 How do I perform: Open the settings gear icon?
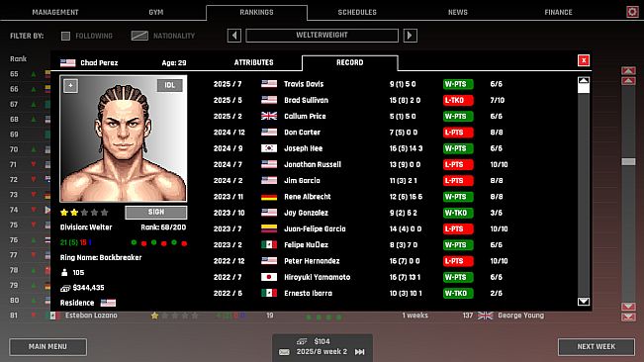(632, 12)
